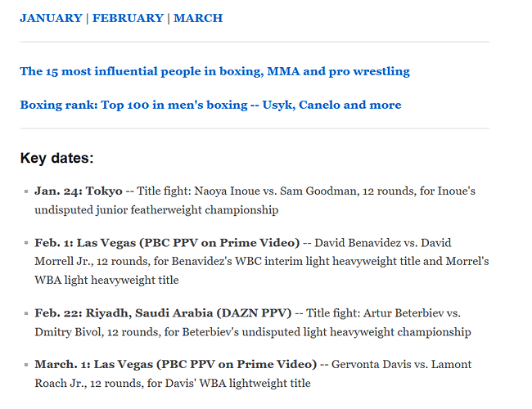Click the Davis' WBA lightweight title text

point(237,383)
